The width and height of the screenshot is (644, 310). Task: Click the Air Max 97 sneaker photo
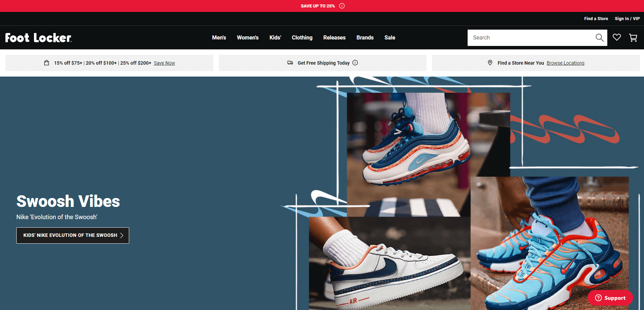click(428, 155)
